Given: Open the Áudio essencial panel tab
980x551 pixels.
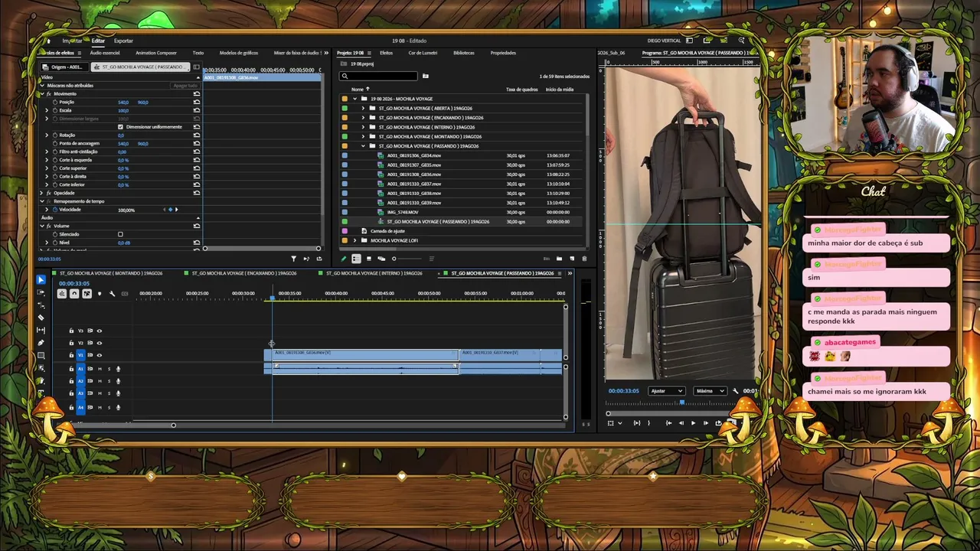Looking at the screenshot, I should [105, 53].
